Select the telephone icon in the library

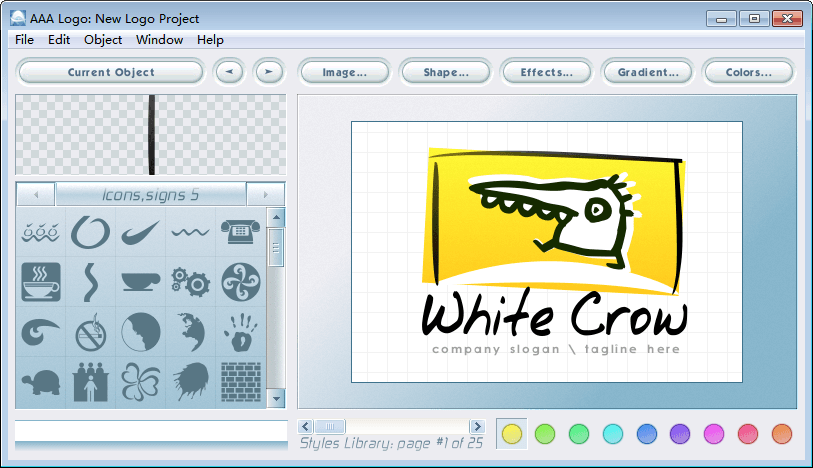(x=240, y=233)
